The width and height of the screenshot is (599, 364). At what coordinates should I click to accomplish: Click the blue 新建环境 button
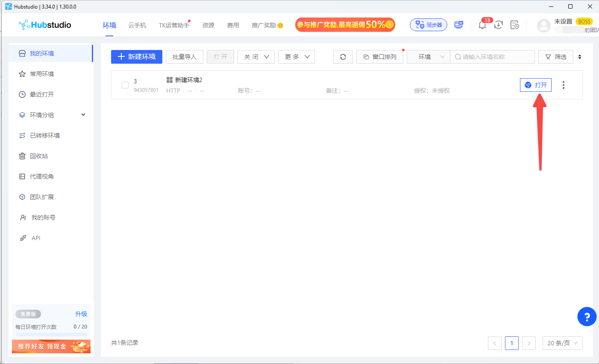point(137,57)
